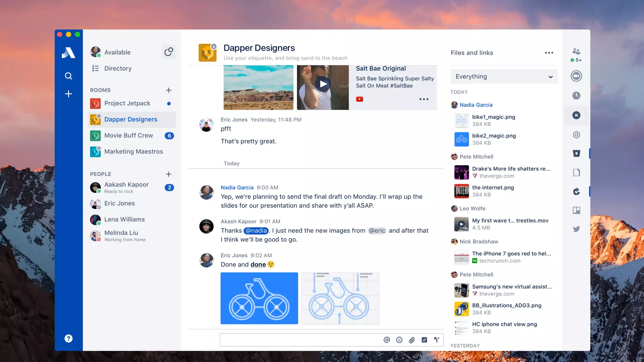The height and width of the screenshot is (362, 644).
Task: Open the Directory menu item
Action: [x=118, y=69]
